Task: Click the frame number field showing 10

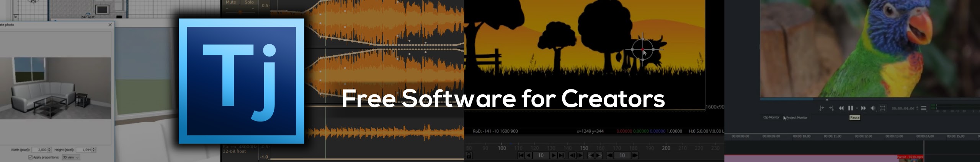Action: click(x=541, y=156)
